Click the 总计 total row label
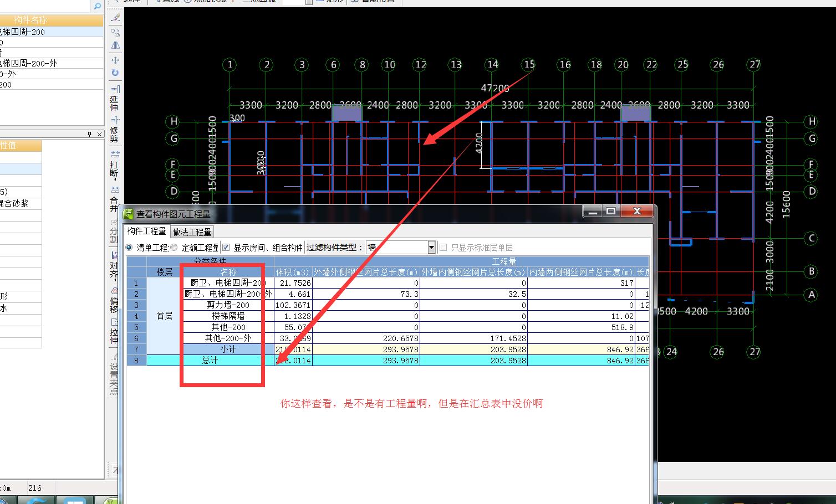The width and height of the screenshot is (836, 504). tap(210, 361)
